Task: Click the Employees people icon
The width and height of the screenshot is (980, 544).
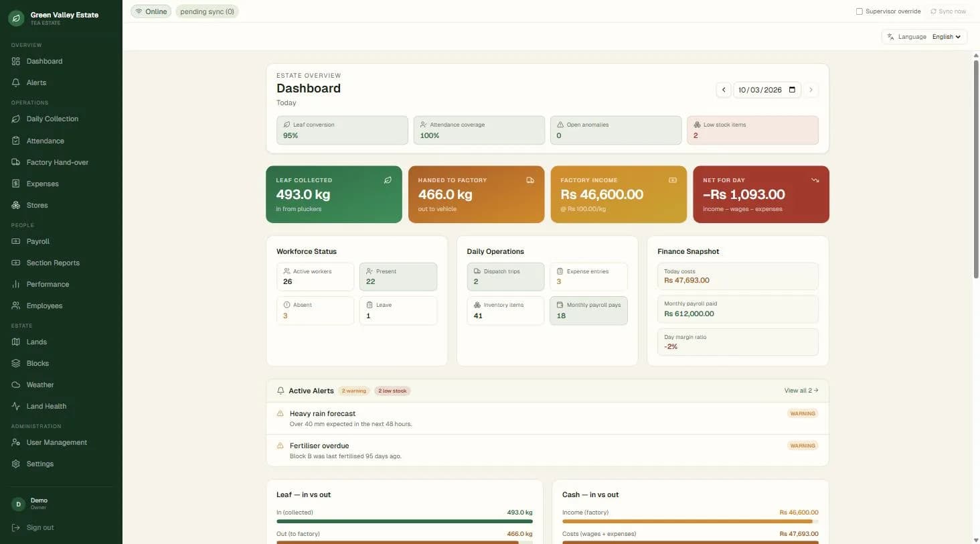Action: click(16, 305)
